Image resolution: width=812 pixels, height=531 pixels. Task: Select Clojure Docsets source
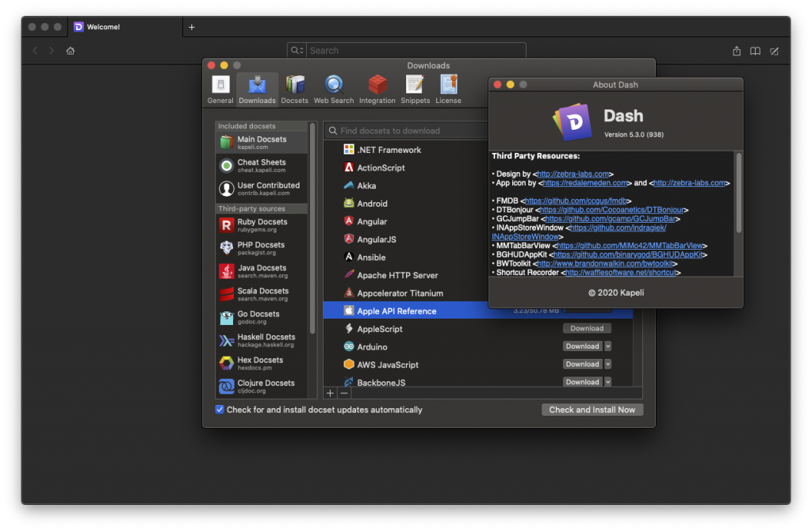pos(262,386)
